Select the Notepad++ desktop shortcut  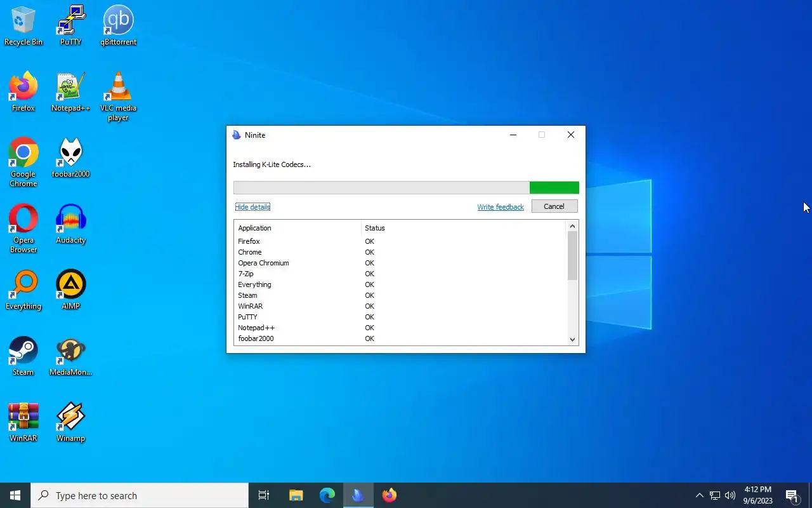pyautogui.click(x=70, y=92)
